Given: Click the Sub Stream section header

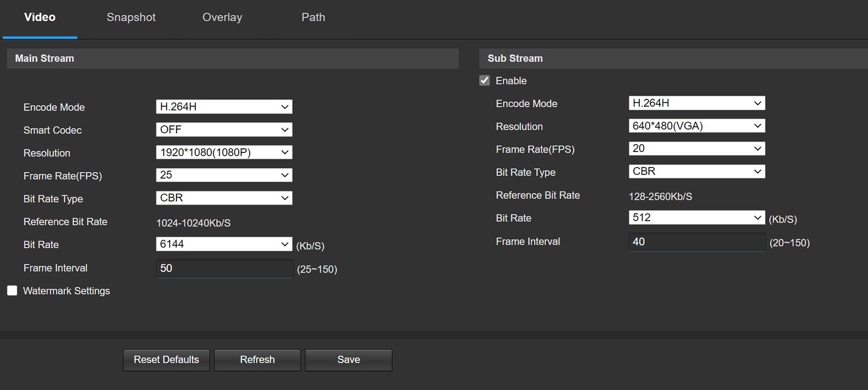Looking at the screenshot, I should coord(674,59).
